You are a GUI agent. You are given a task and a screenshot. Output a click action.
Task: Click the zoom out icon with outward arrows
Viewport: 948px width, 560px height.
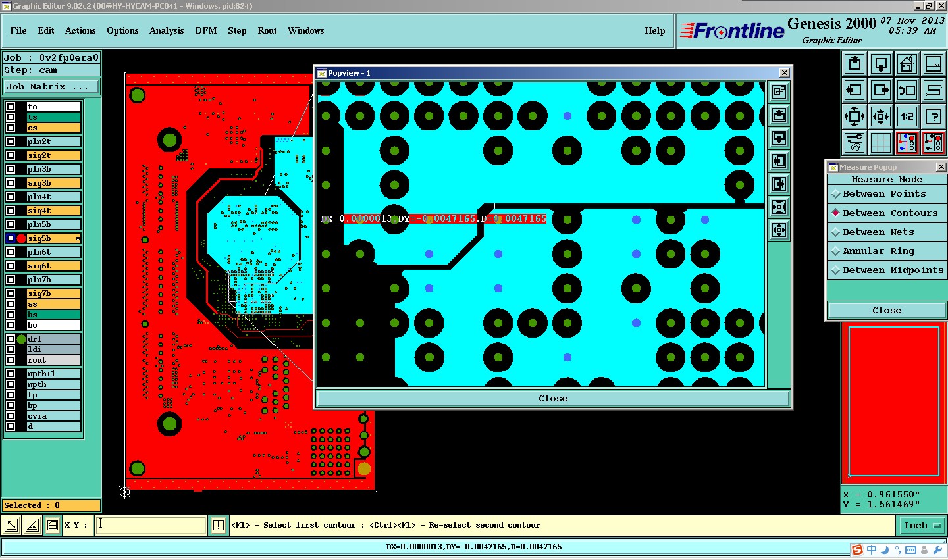881,116
